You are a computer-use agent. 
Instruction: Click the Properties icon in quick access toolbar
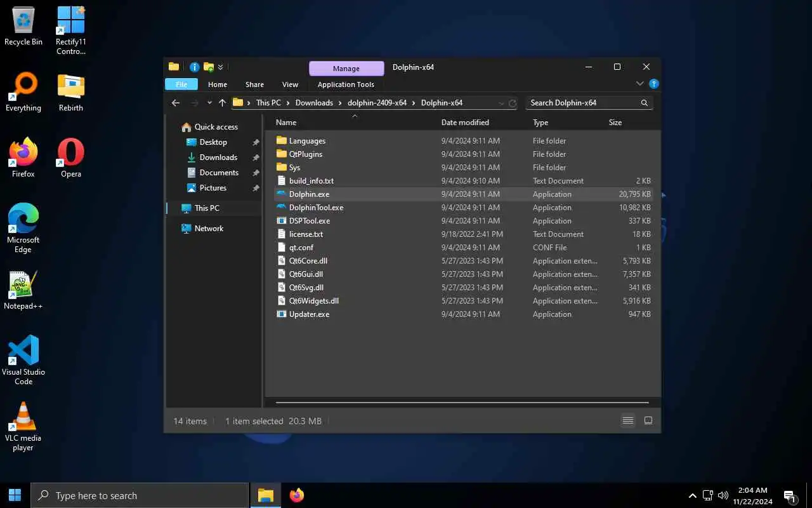coord(194,67)
